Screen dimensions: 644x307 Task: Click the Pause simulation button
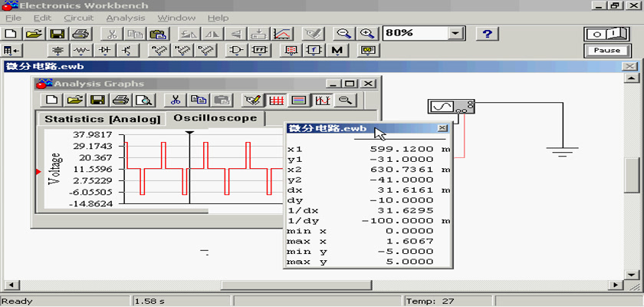(606, 51)
